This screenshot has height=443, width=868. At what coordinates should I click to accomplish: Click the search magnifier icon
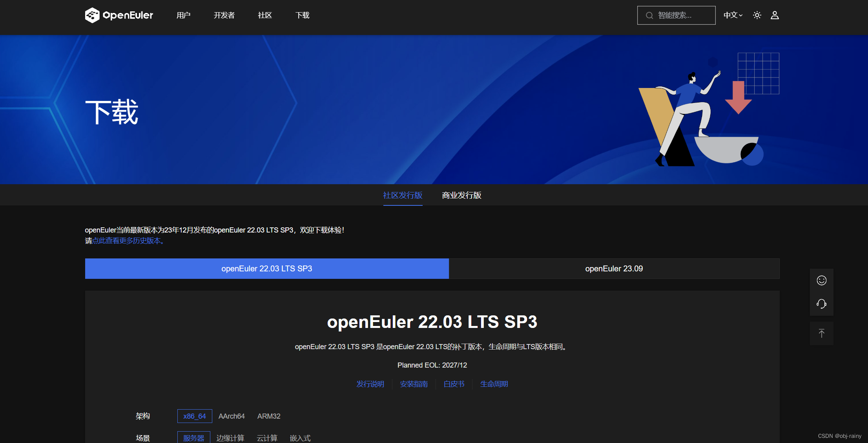click(x=649, y=15)
